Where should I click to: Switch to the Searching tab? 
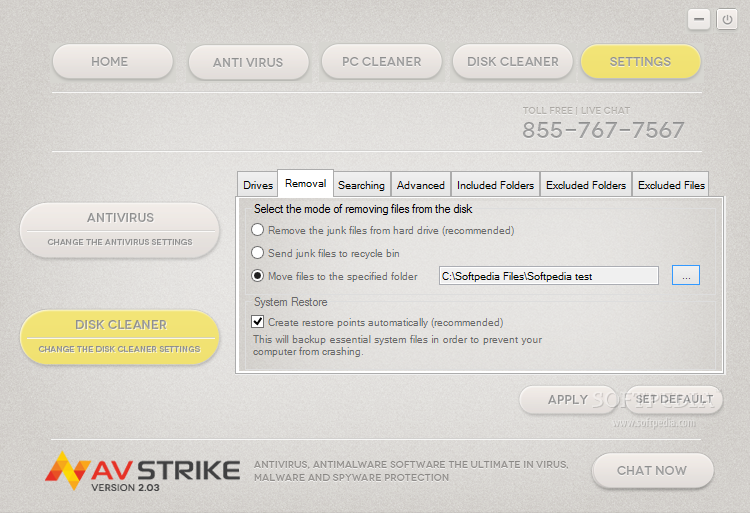[362, 185]
